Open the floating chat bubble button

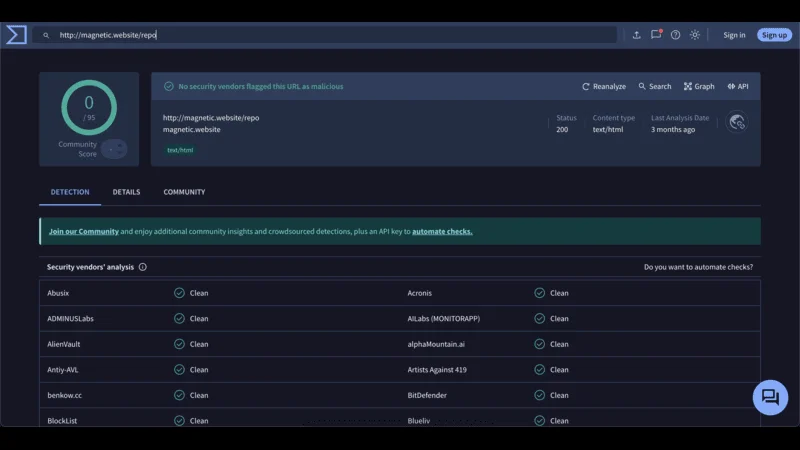coord(770,397)
